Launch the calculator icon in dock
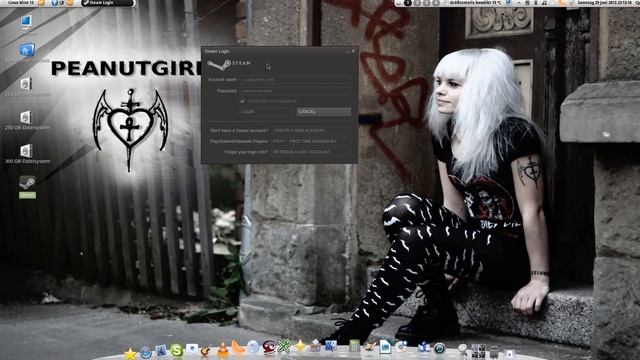 (354, 346)
